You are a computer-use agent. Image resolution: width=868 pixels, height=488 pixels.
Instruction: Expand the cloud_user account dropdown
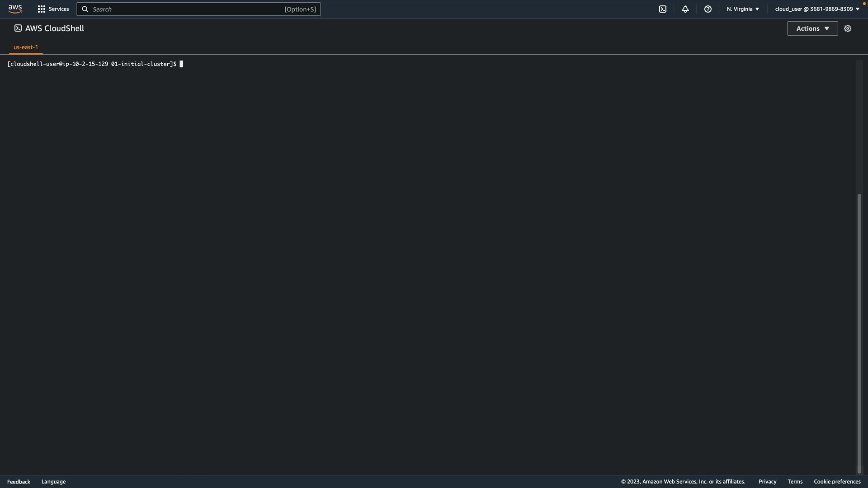[x=817, y=9]
